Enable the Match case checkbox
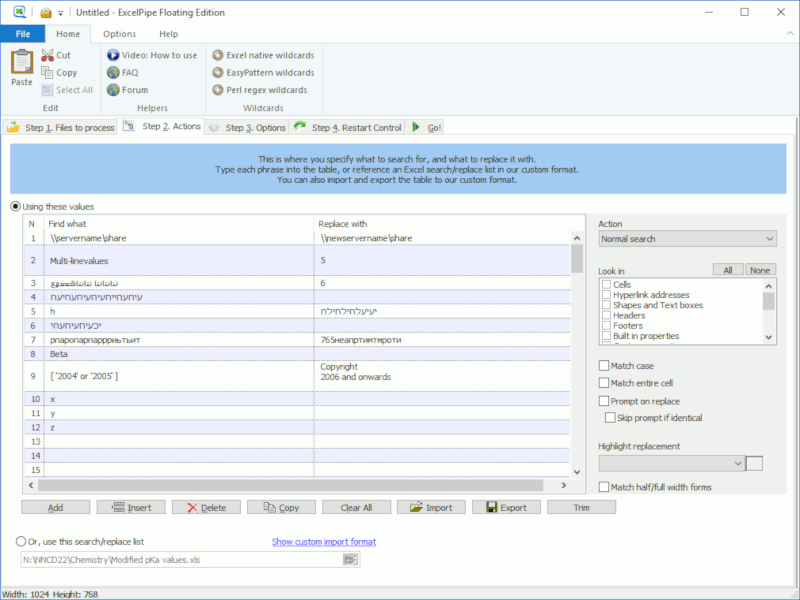This screenshot has height=600, width=800. tap(605, 365)
